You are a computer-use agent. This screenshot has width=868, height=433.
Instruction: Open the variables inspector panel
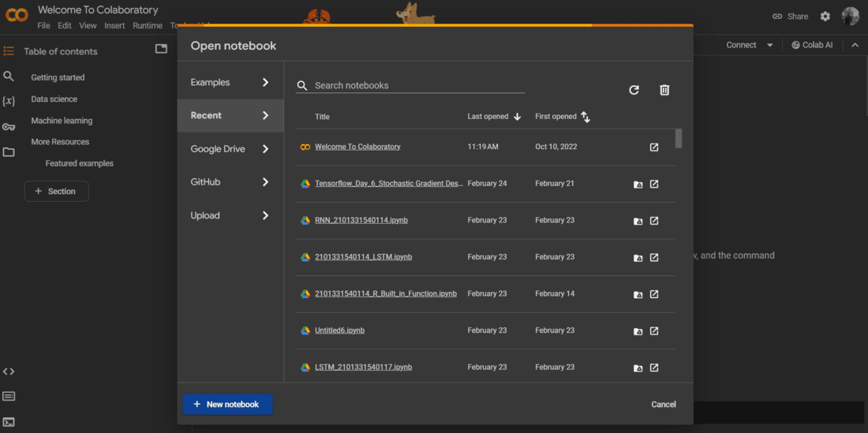[9, 101]
